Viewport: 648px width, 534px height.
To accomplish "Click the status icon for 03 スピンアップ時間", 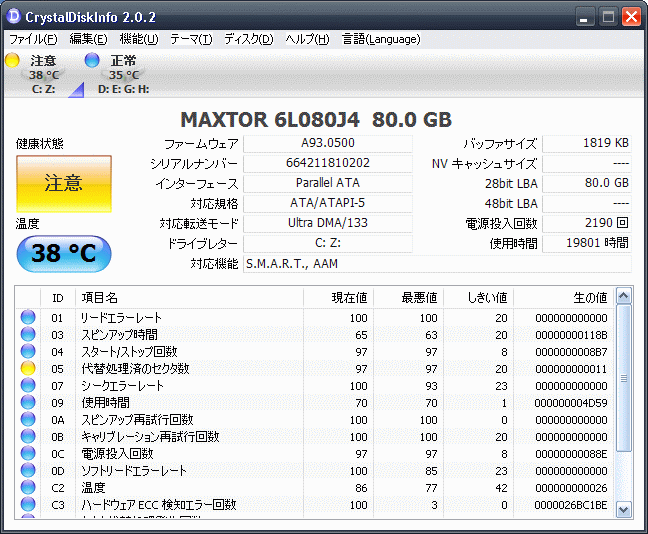I will (28, 334).
